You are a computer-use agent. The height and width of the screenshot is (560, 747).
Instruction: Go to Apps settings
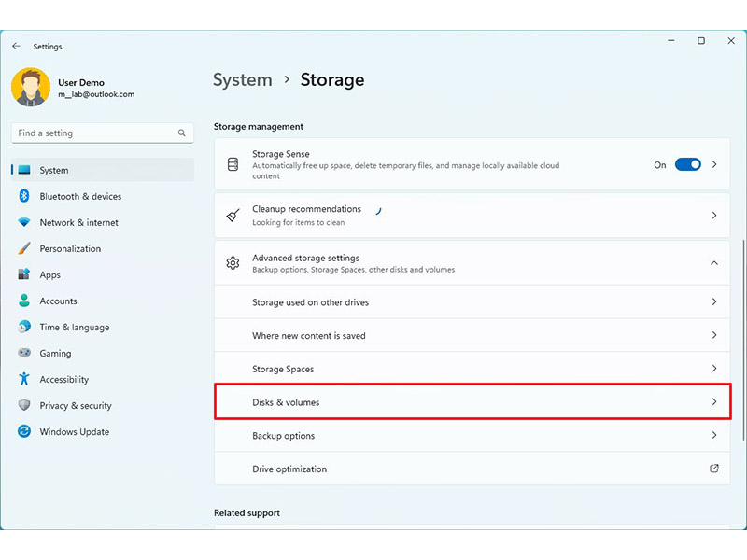103,274
